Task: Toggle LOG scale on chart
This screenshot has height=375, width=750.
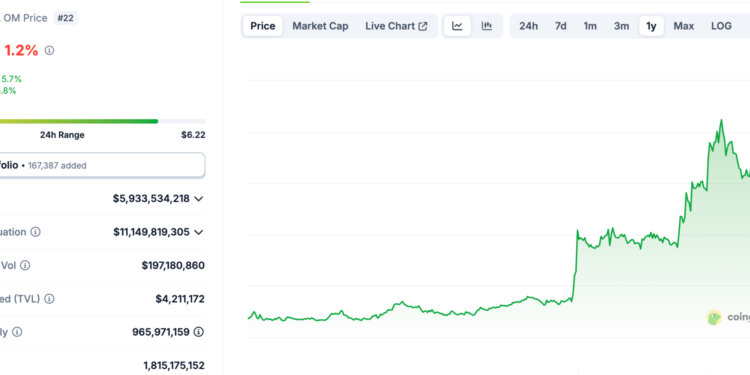Action: tap(721, 26)
